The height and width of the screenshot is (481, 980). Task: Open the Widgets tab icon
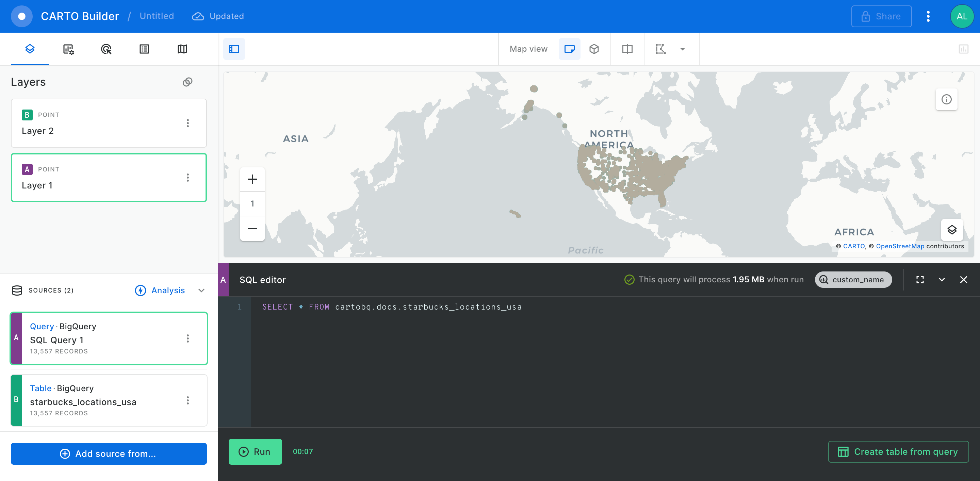pyautogui.click(x=68, y=49)
